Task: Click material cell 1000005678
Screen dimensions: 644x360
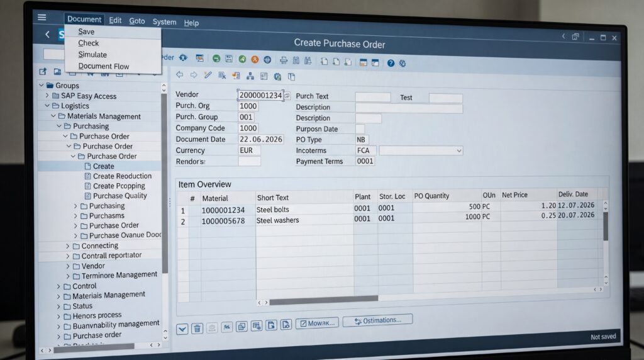Action: tap(223, 221)
